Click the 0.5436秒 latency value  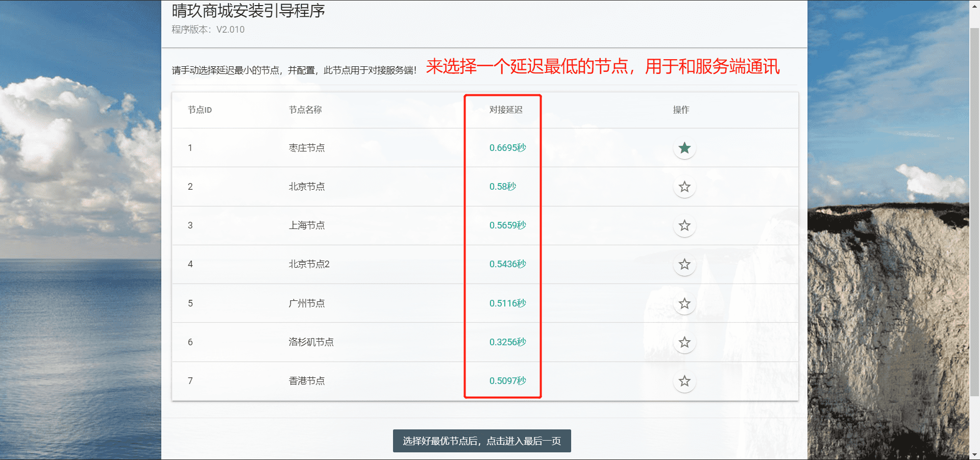(508, 264)
